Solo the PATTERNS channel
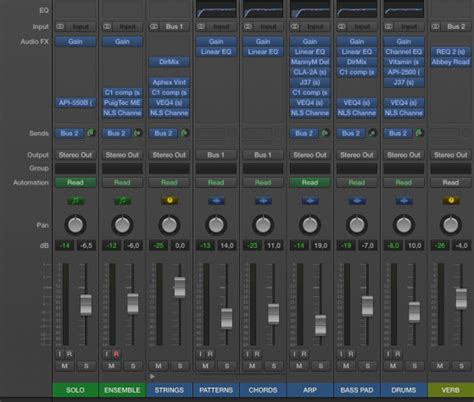 click(x=227, y=366)
